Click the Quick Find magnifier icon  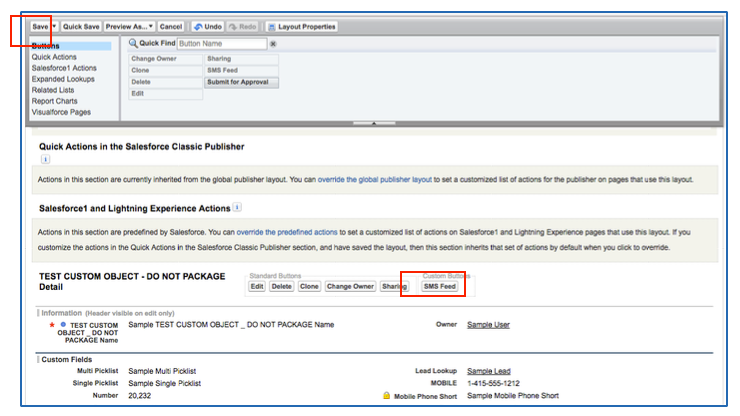(x=133, y=43)
